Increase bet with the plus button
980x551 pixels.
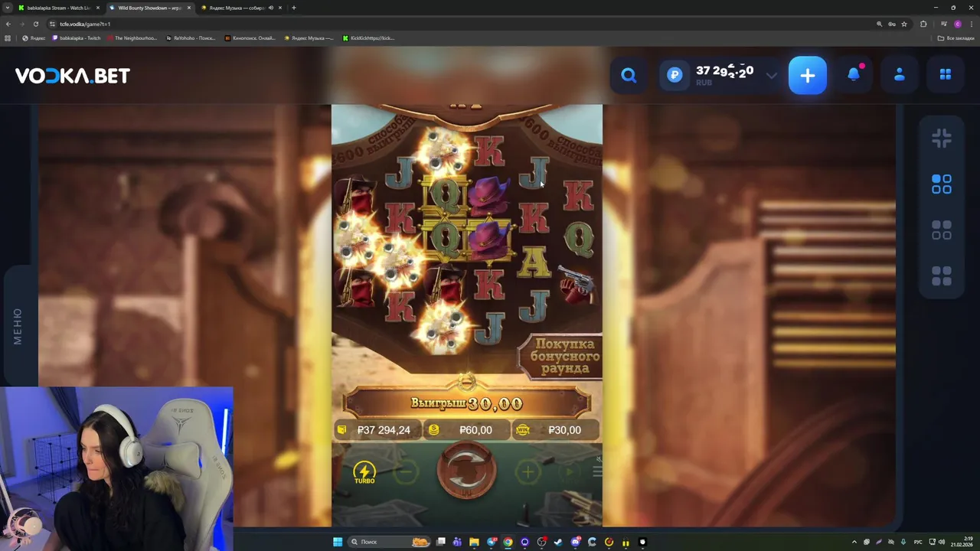[528, 472]
